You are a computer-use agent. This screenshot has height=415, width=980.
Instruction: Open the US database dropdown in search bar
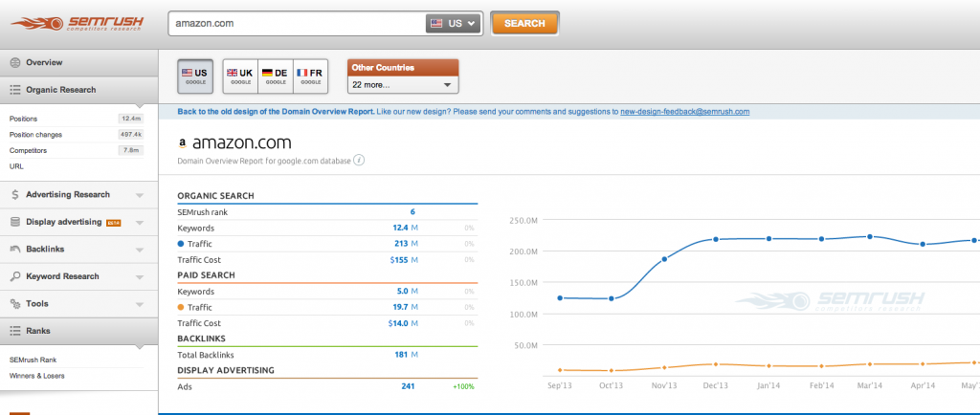(453, 24)
